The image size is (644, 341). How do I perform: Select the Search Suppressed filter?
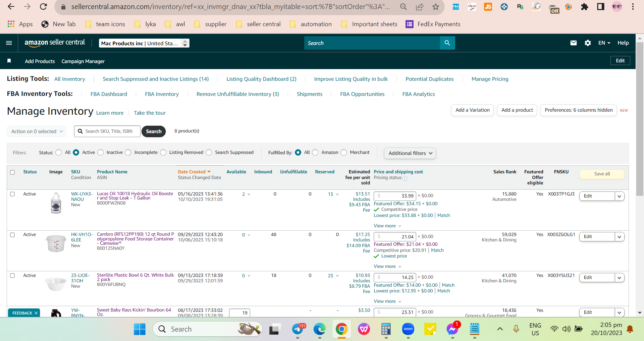point(209,153)
